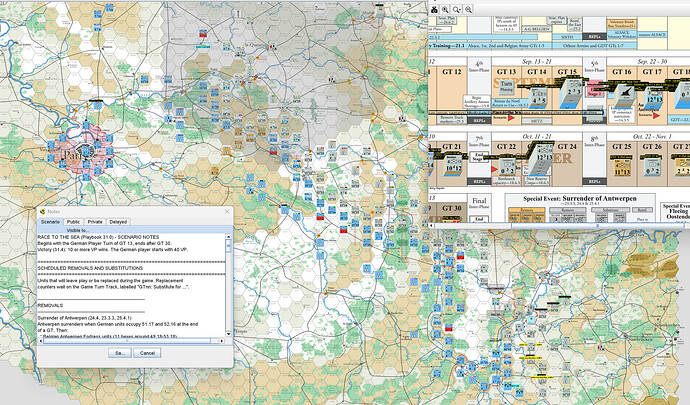The height and width of the screenshot is (405, 690).
Task: Click the REPLs box in 4th Inter-Phase
Action: tap(479, 120)
